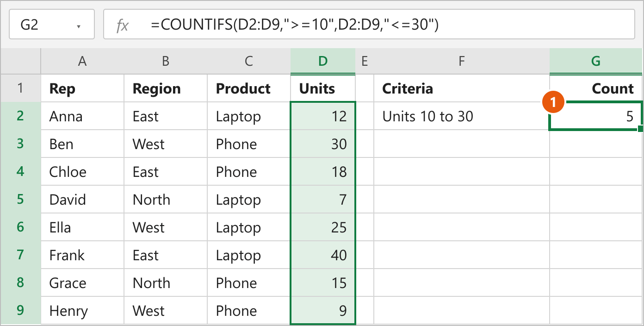This screenshot has height=326, width=644.
Task: Click the formula bar COUNTIFS formula
Action: (294, 25)
